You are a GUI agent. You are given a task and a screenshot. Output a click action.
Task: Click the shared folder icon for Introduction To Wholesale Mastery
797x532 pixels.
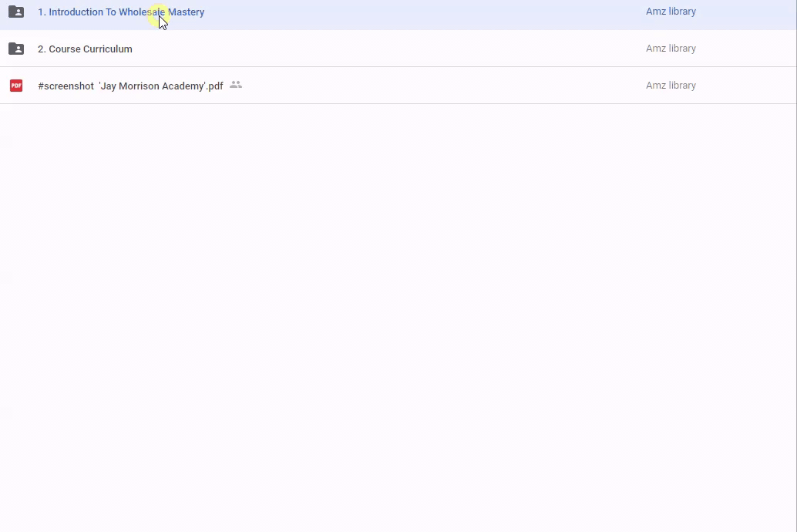16,12
